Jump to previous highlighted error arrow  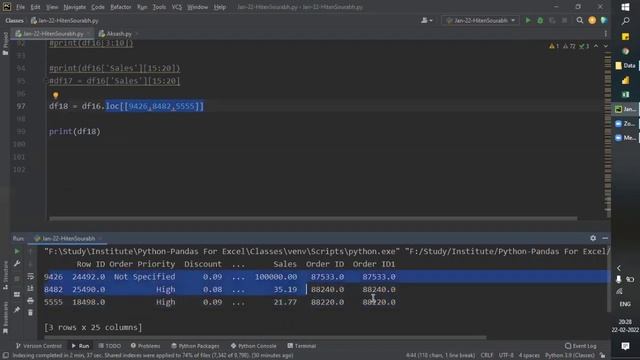click(x=596, y=46)
